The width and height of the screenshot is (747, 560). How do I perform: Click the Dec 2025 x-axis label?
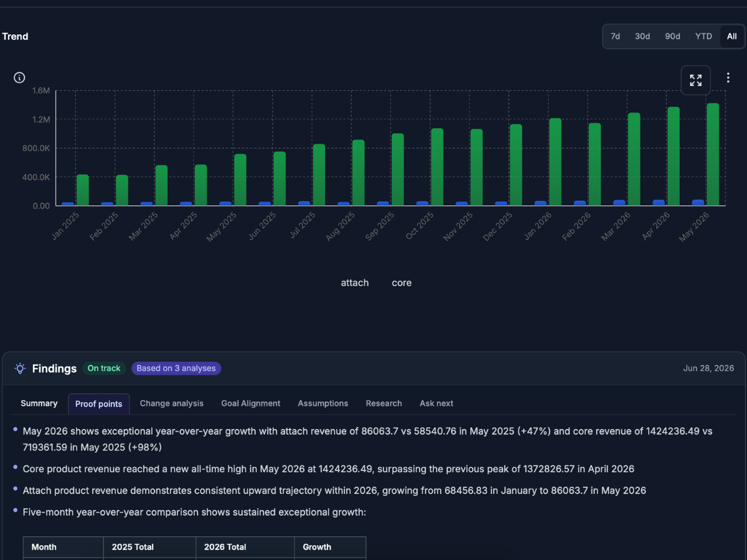(x=498, y=226)
